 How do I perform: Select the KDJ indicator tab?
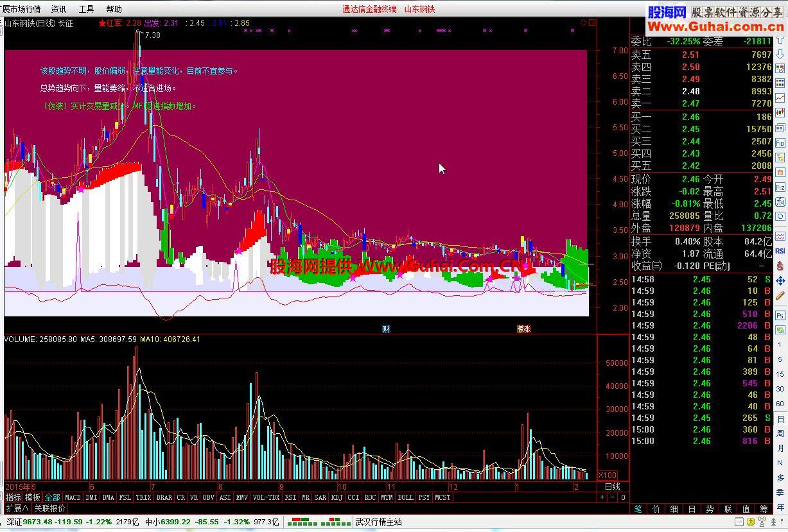coord(337,497)
